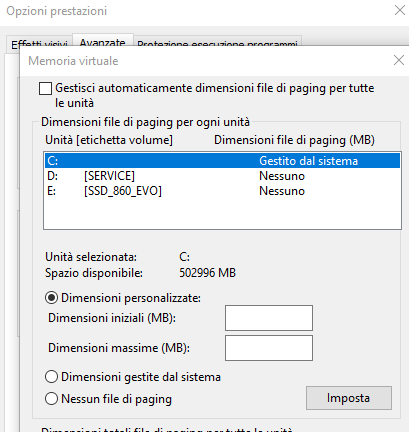Click the Memoria virtuale title bar
The width and height of the screenshot is (409, 432).
(200, 61)
